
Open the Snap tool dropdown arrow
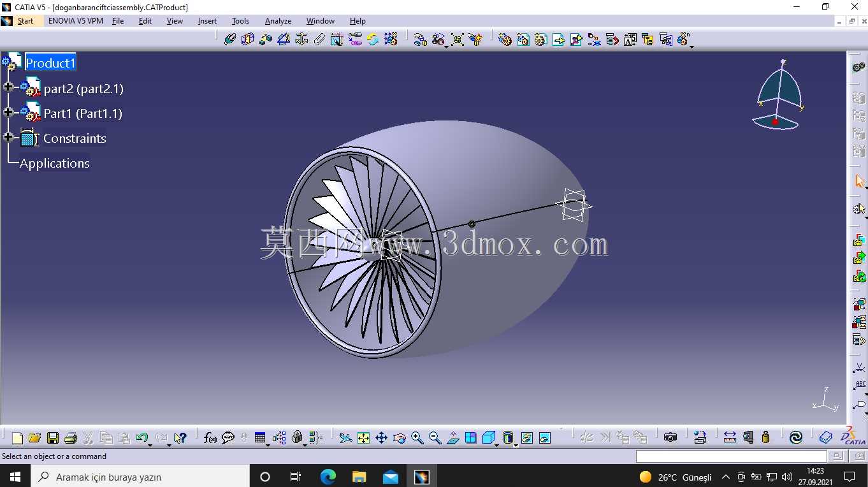(447, 46)
